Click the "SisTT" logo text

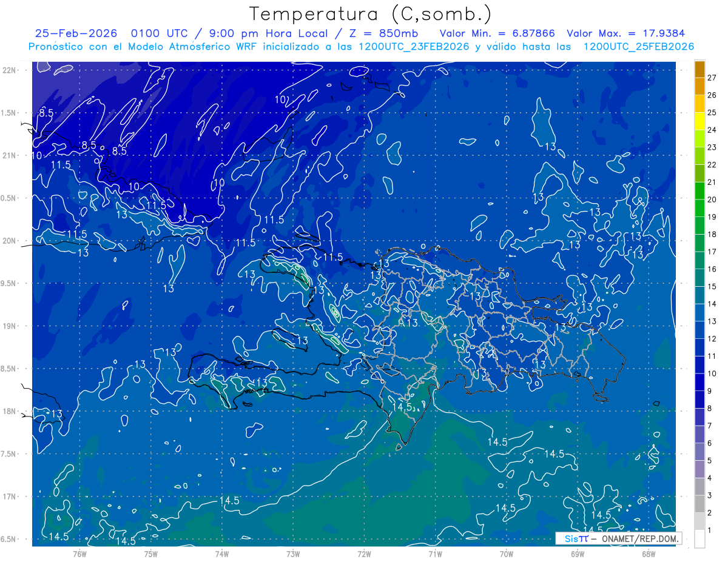tap(576, 538)
